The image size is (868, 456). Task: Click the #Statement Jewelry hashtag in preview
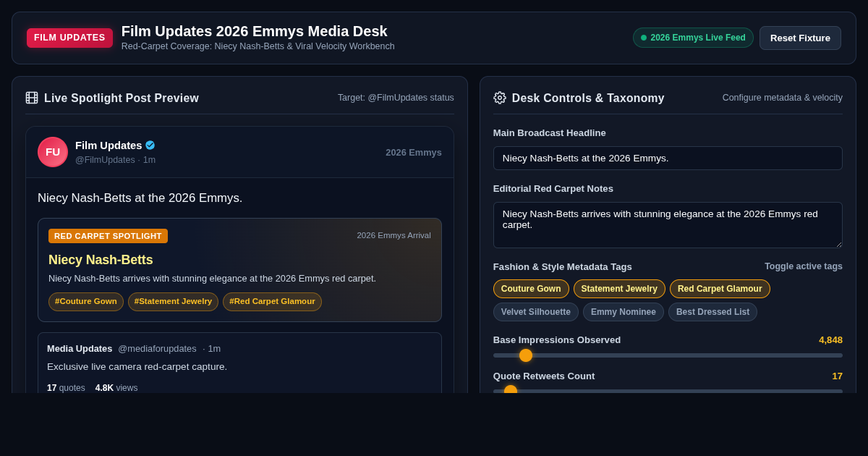[173, 302]
